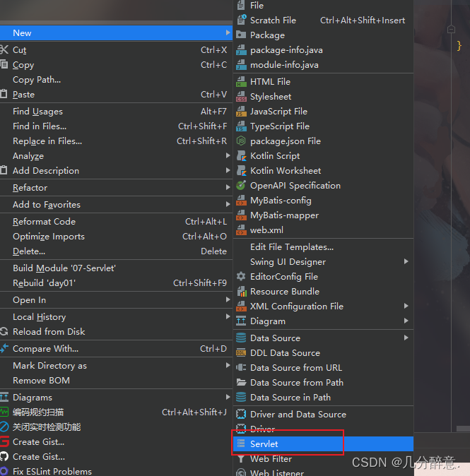The width and height of the screenshot is (470, 476).
Task: Click the package.json File icon
Action: (241, 141)
